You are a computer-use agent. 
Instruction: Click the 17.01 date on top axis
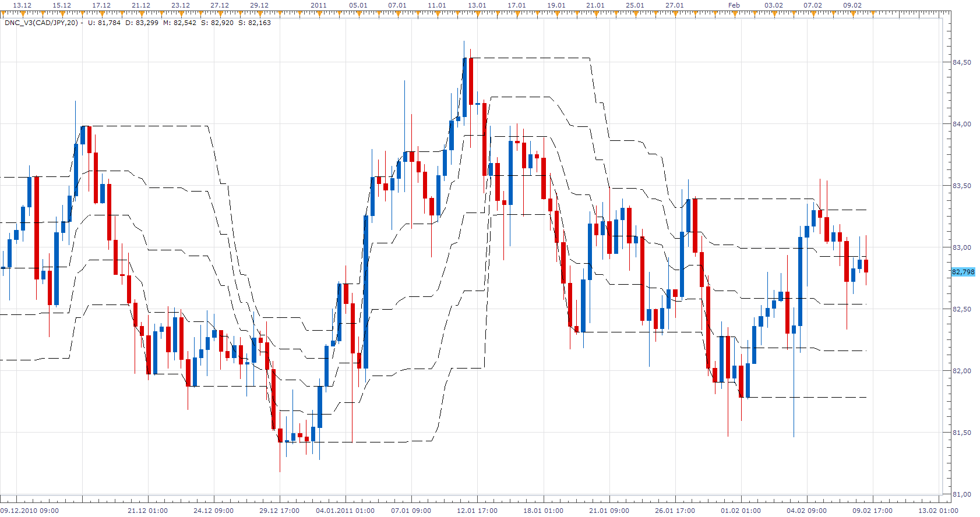pyautogui.click(x=517, y=5)
